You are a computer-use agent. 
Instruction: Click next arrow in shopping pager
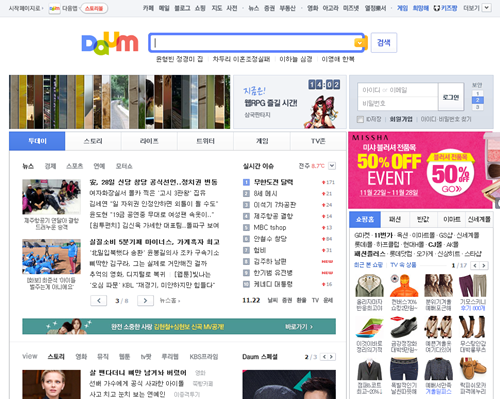tap(484, 265)
